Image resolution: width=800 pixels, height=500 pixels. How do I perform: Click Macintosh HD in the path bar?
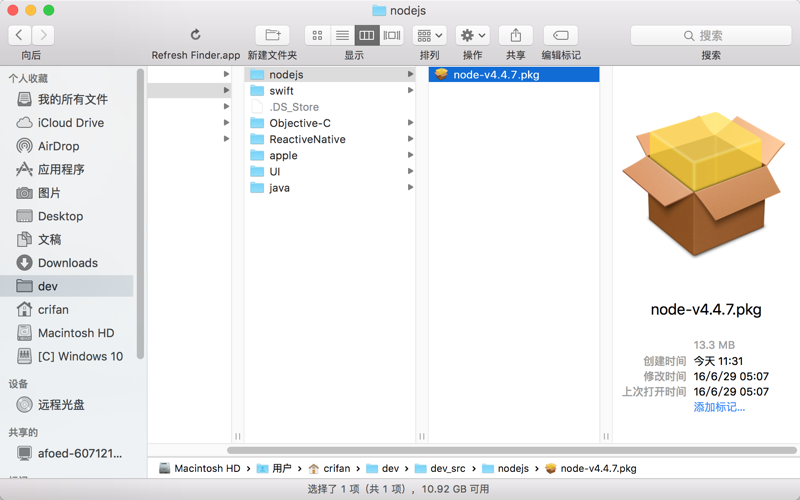click(200, 468)
